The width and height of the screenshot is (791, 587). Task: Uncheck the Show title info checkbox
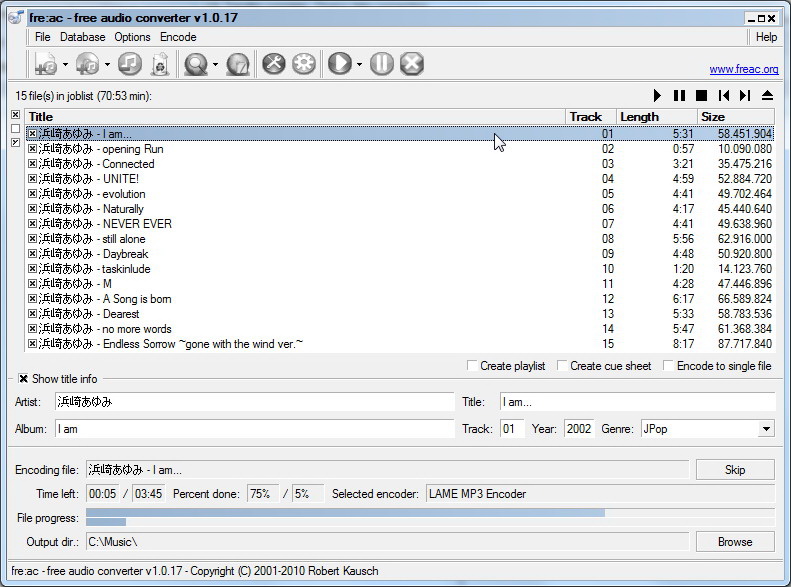tap(24, 379)
